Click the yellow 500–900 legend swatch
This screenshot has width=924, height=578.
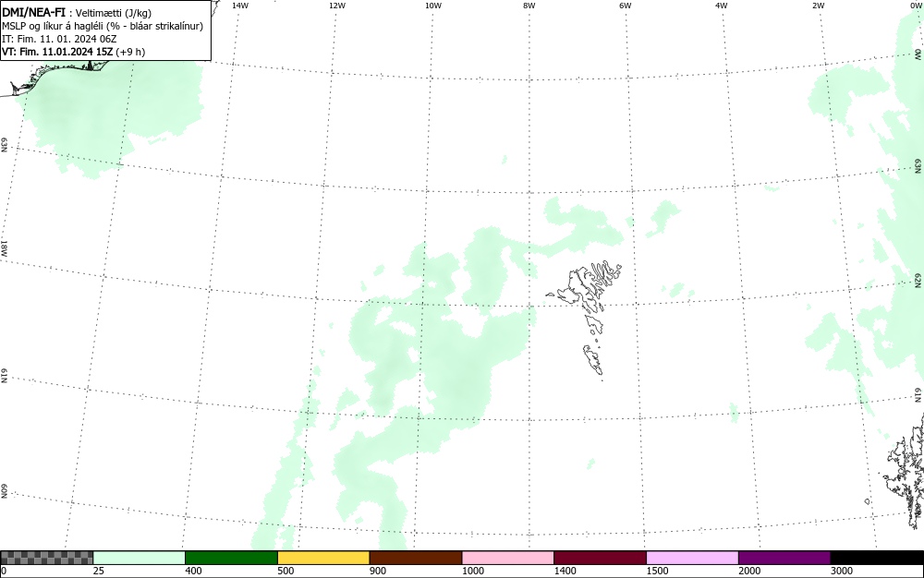323,558
